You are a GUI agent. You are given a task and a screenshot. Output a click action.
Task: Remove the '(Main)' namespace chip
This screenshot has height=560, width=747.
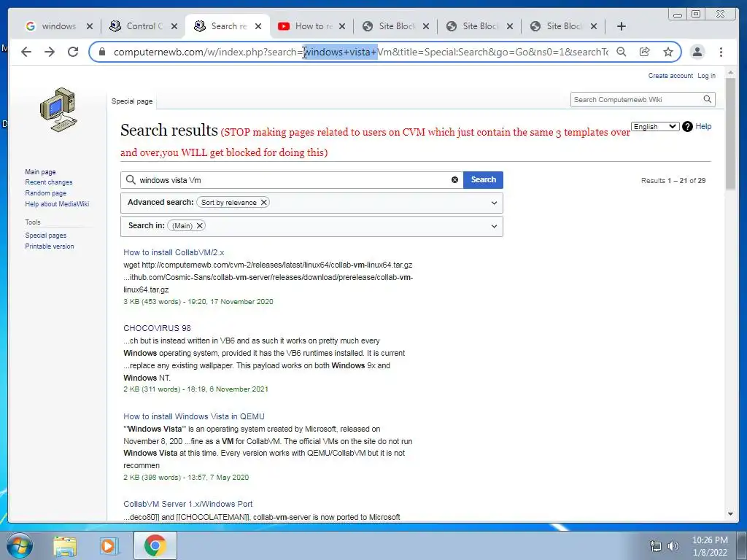pyautogui.click(x=200, y=226)
